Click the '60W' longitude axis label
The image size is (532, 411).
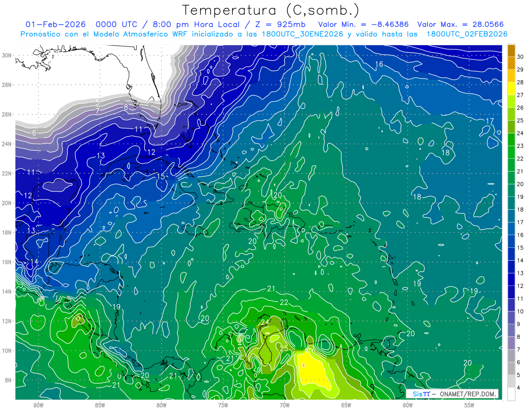click(408, 405)
